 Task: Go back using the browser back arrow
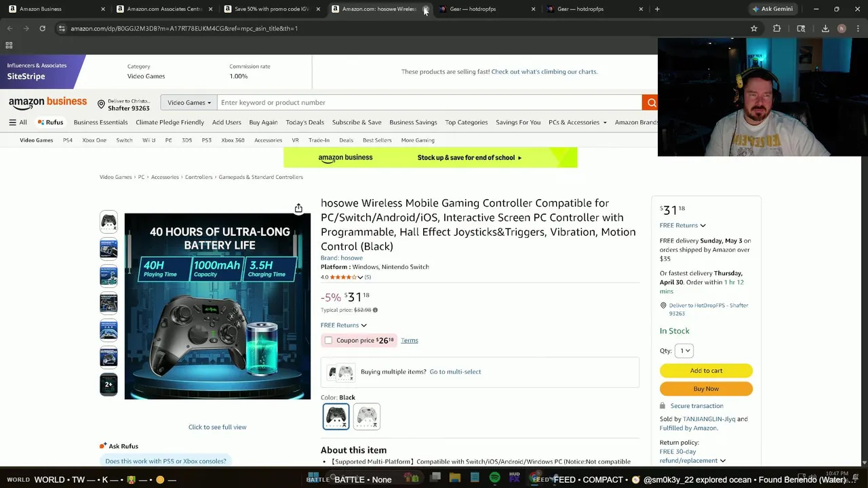coord(10,28)
